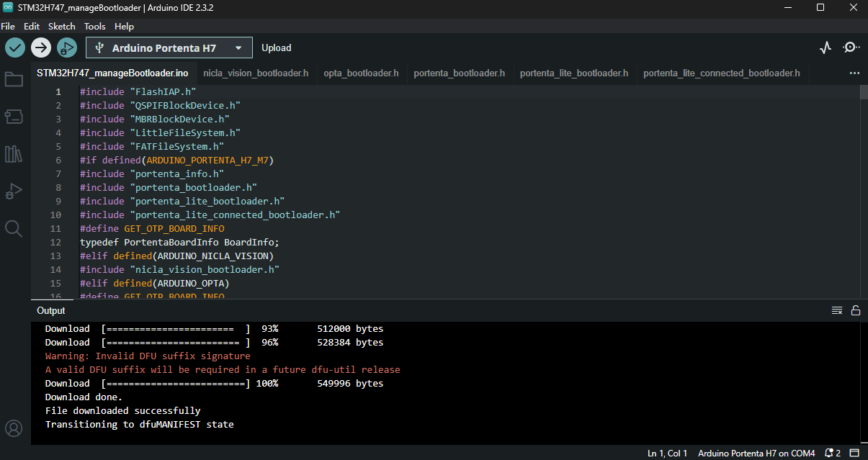Open the Search sidebar panel
Image resolution: width=868 pixels, height=460 pixels.
tap(14, 229)
